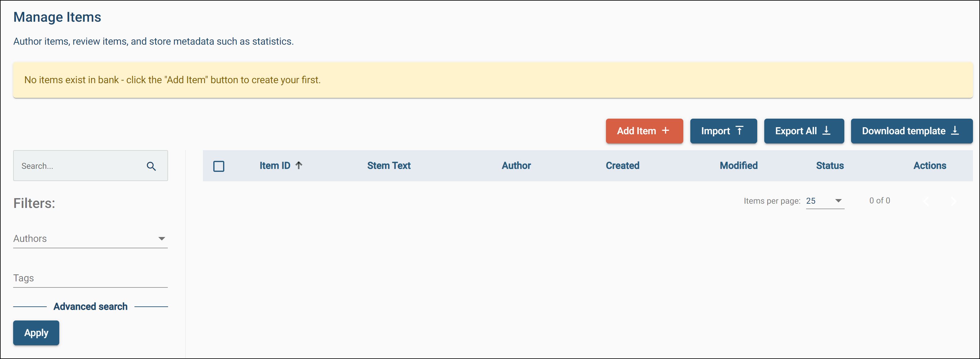The width and height of the screenshot is (980, 359).
Task: Click into the Tags filter field
Action: tap(90, 278)
